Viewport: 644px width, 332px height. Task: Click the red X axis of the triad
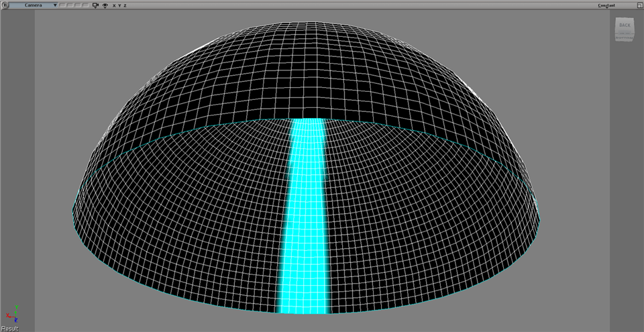(x=9, y=315)
